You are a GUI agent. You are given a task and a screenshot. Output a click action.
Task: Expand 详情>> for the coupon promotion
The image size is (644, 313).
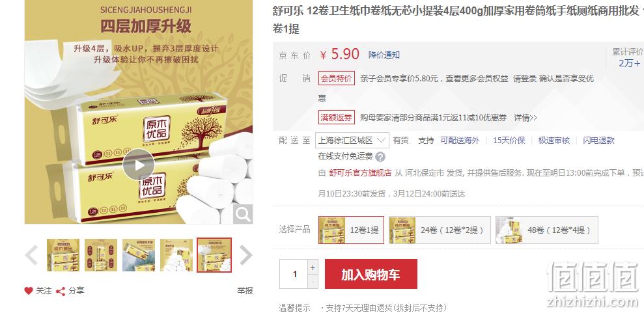(525, 118)
